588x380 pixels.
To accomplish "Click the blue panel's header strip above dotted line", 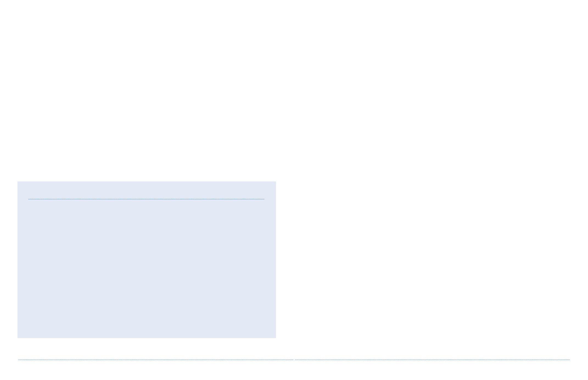I will (147, 190).
